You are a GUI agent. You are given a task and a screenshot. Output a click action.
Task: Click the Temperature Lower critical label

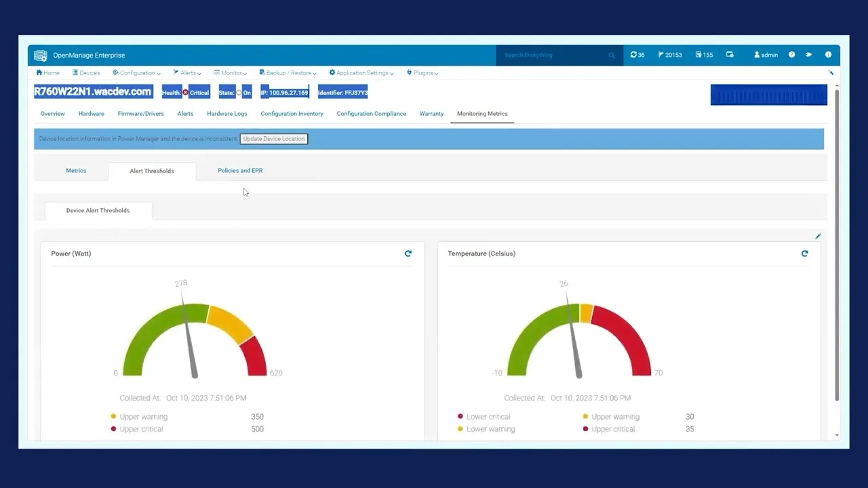pyautogui.click(x=488, y=417)
